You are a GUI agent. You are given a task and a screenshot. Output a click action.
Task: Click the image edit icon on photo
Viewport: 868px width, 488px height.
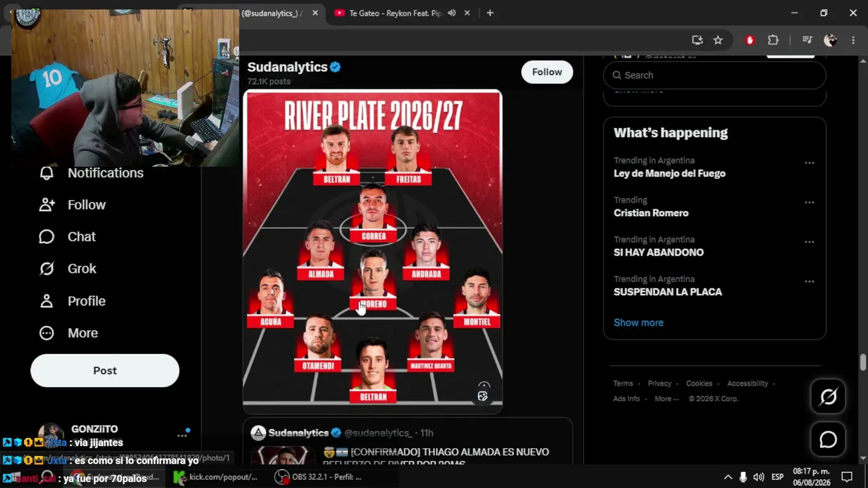pyautogui.click(x=483, y=396)
